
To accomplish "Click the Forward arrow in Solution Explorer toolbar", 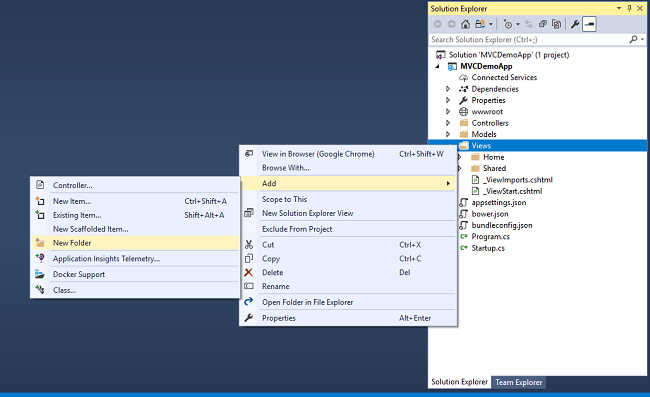I will [451, 24].
